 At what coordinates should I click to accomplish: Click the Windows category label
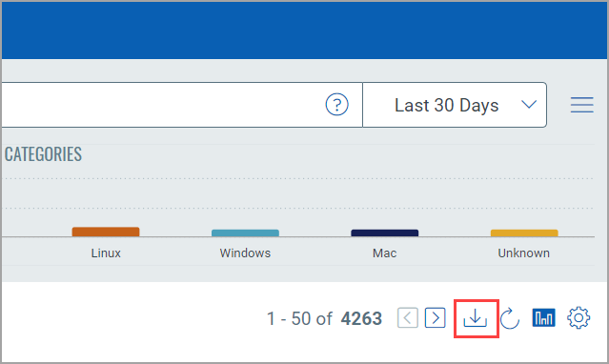pyautogui.click(x=245, y=253)
